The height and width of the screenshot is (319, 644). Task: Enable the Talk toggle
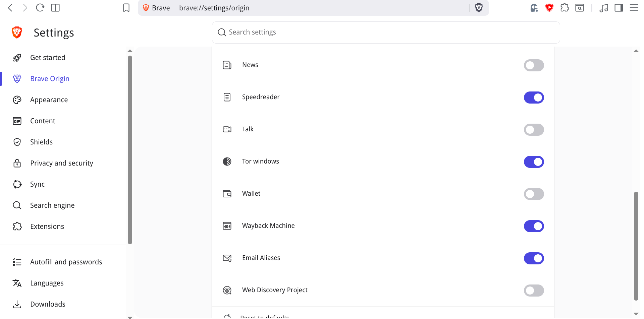pyautogui.click(x=534, y=130)
